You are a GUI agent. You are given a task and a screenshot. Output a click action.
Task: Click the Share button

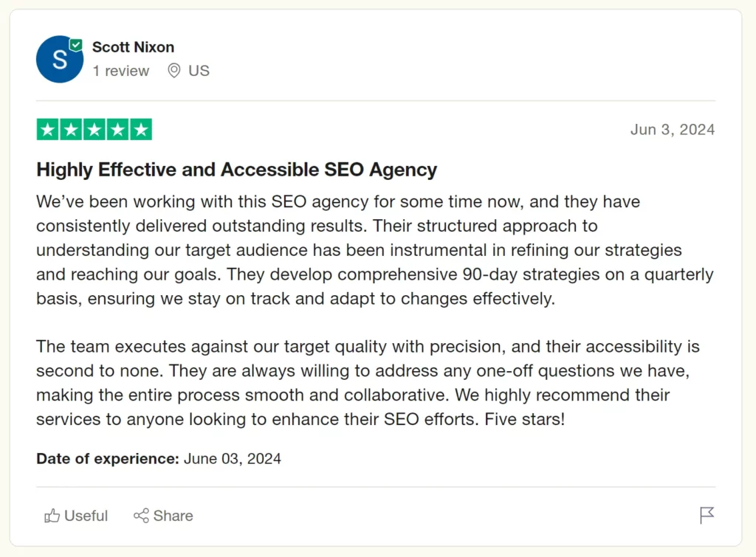tap(162, 516)
